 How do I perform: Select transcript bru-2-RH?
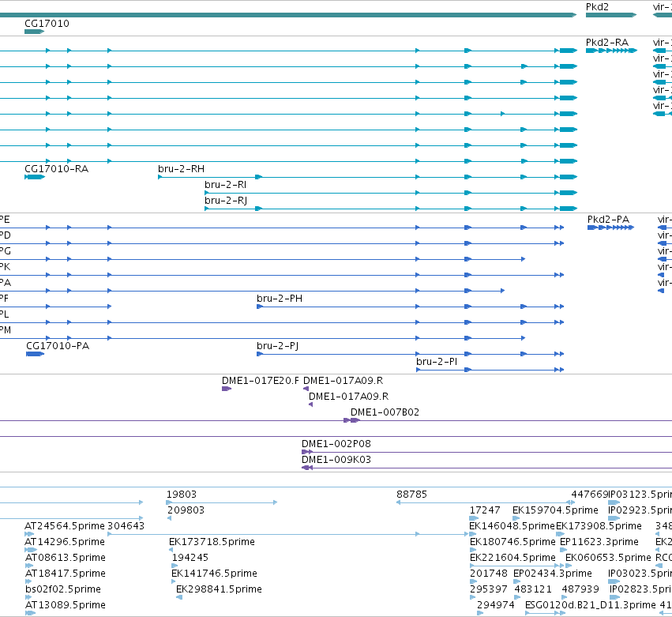click(368, 177)
